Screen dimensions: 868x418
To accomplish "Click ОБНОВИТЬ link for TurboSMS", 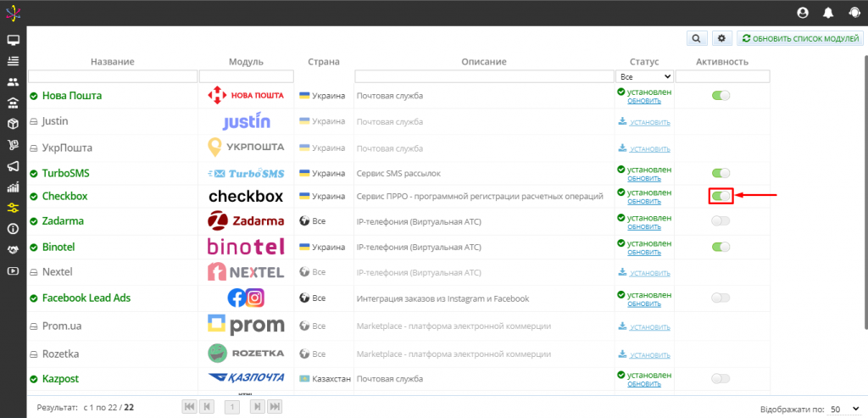I will pos(644,178).
